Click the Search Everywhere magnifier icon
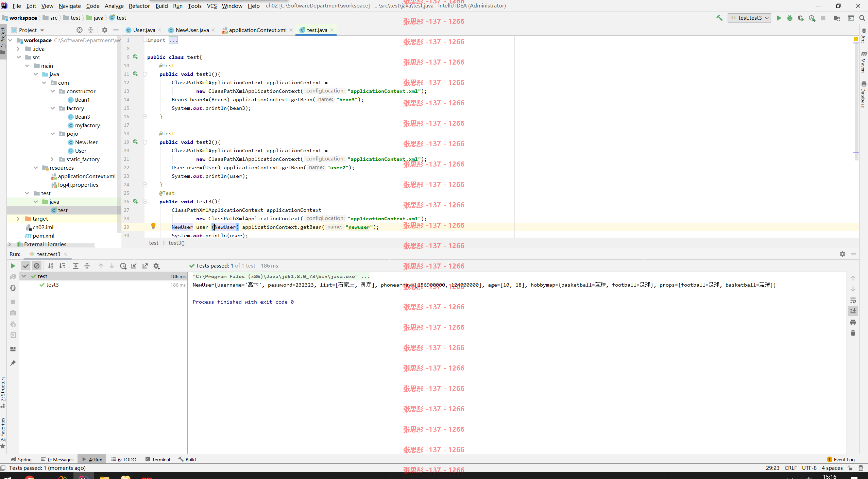The image size is (868, 479). click(862, 18)
